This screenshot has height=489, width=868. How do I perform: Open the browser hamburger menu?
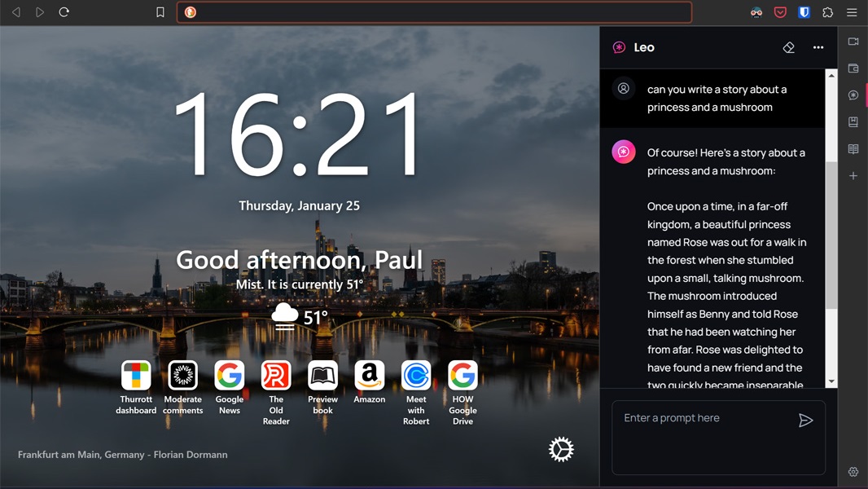(x=852, y=12)
